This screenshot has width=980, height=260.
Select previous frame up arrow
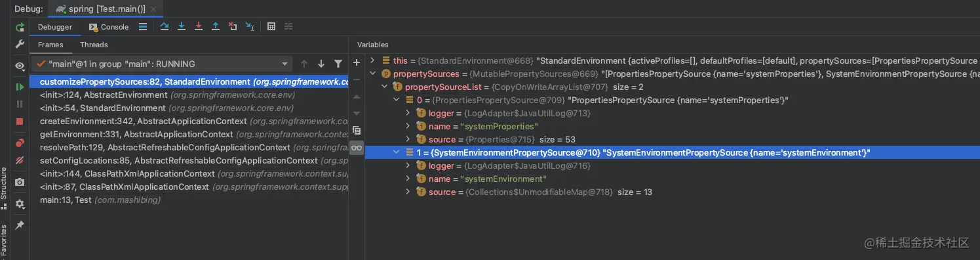(x=304, y=64)
